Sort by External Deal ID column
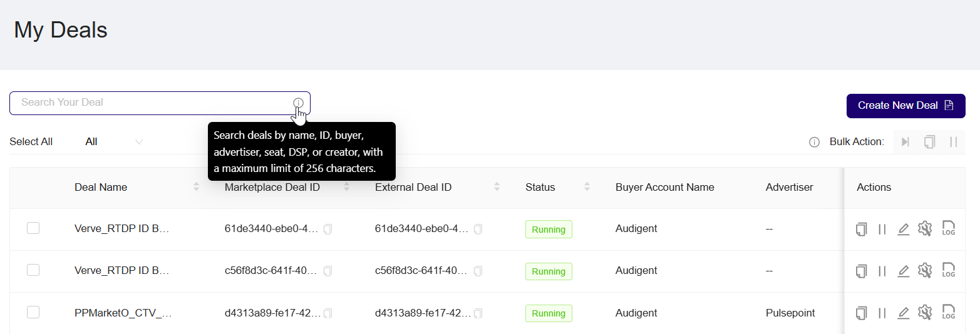Image resolution: width=980 pixels, height=334 pixels. (497, 187)
